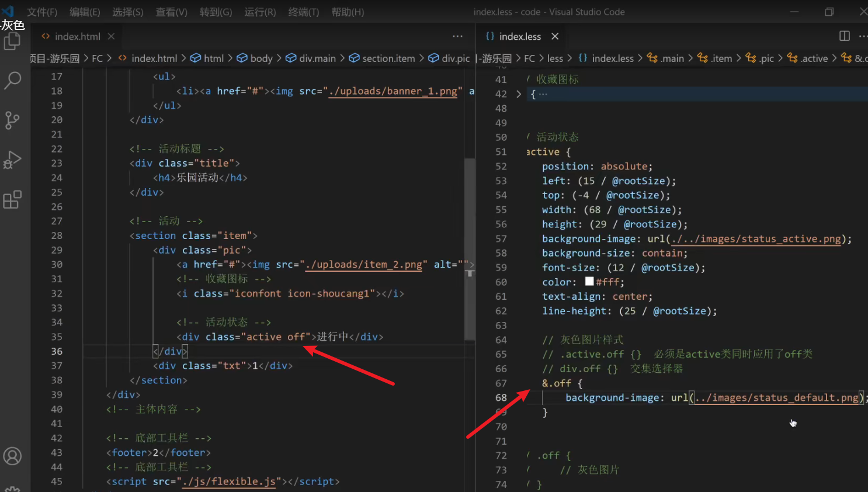The width and height of the screenshot is (868, 492).
Task: Click the split editor right icon
Action: (x=844, y=36)
